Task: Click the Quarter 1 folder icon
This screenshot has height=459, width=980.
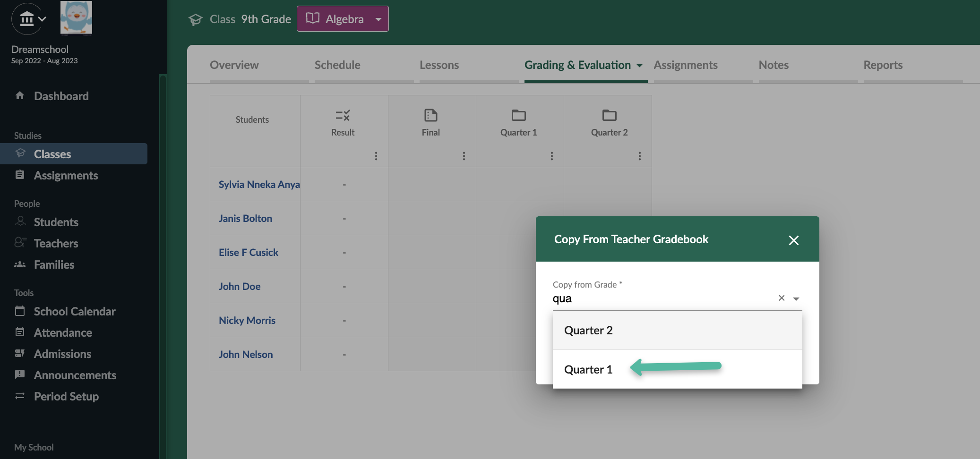Action: click(518, 115)
